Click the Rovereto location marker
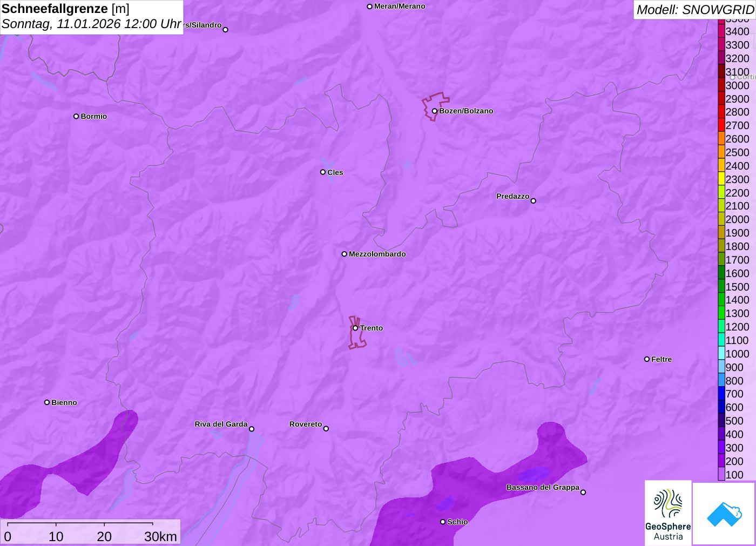Viewport: 756px width, 546px height. click(326, 429)
